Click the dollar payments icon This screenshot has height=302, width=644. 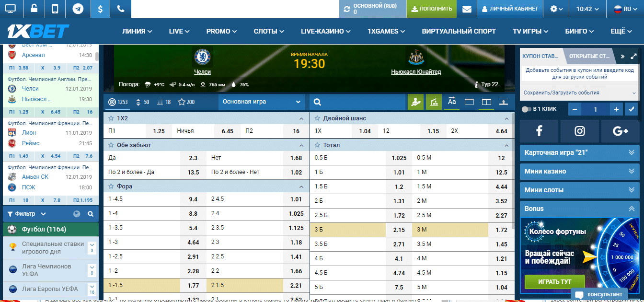point(100,9)
